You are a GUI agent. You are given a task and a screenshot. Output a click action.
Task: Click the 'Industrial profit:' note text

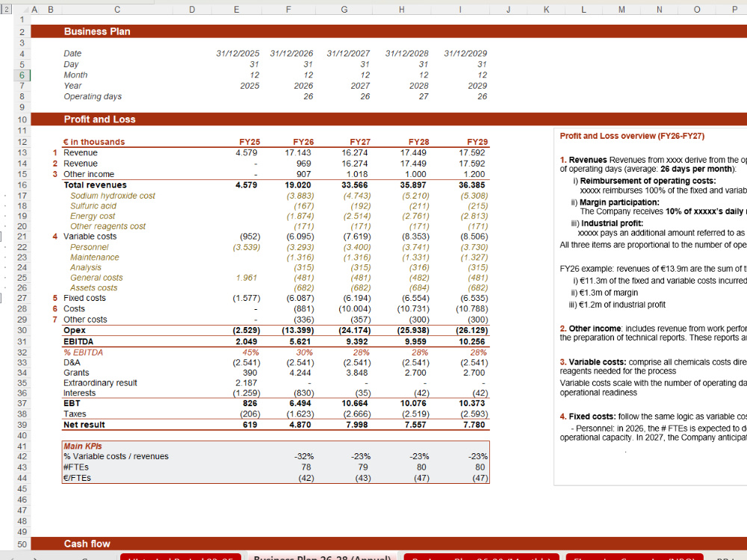613,224
